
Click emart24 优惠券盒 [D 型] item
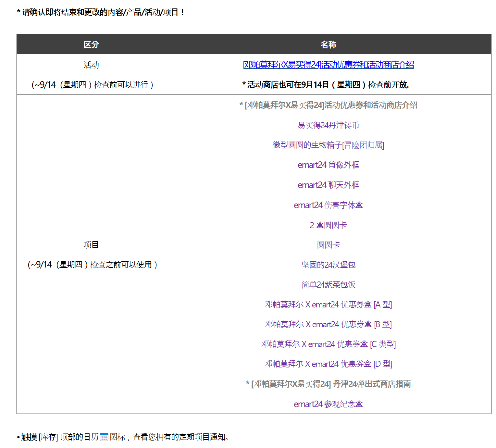[x=328, y=364]
